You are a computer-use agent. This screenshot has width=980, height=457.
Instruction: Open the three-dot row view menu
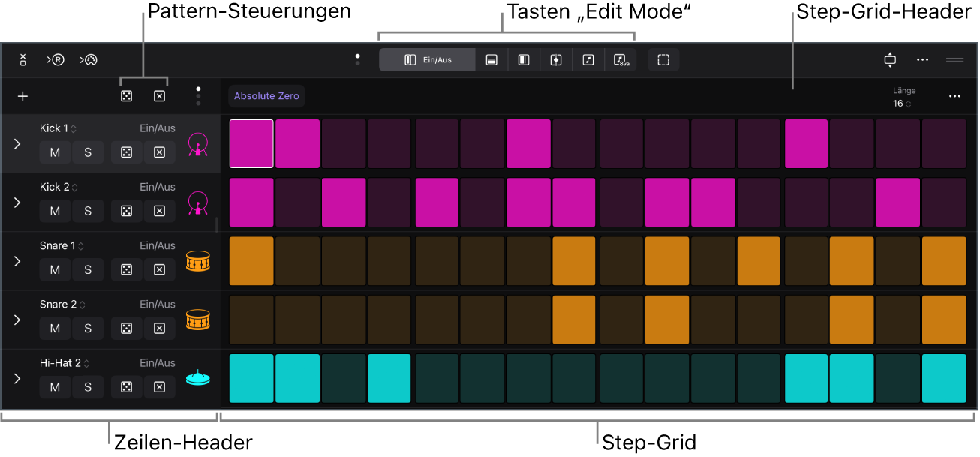[x=197, y=96]
